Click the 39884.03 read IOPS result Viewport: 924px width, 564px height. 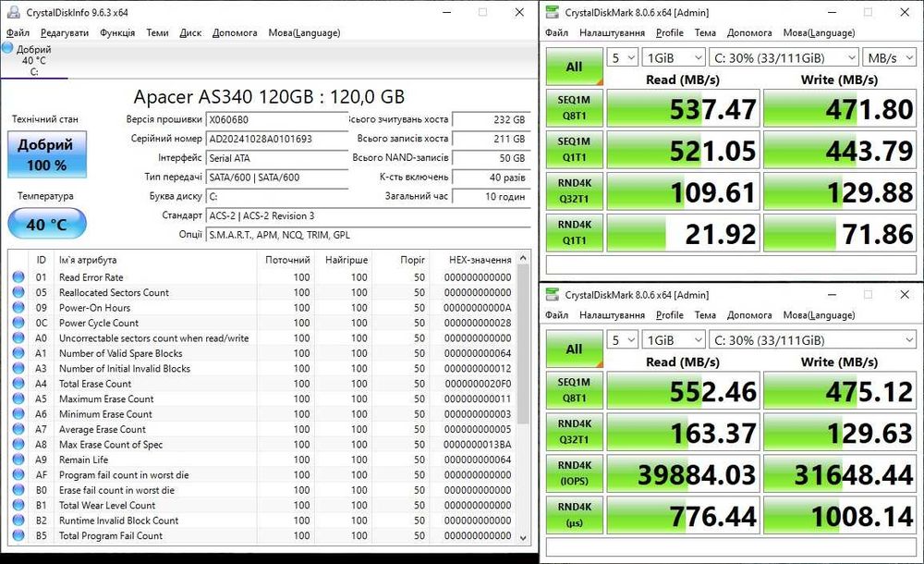pos(684,473)
